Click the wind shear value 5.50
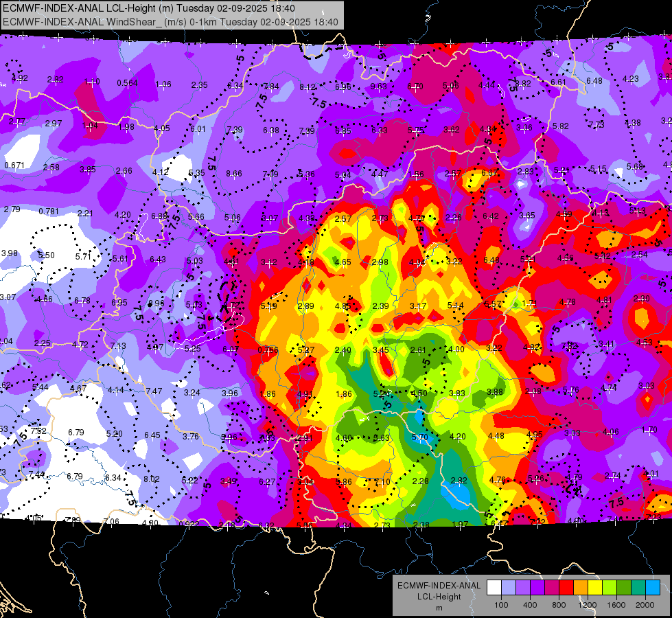 click(46, 255)
